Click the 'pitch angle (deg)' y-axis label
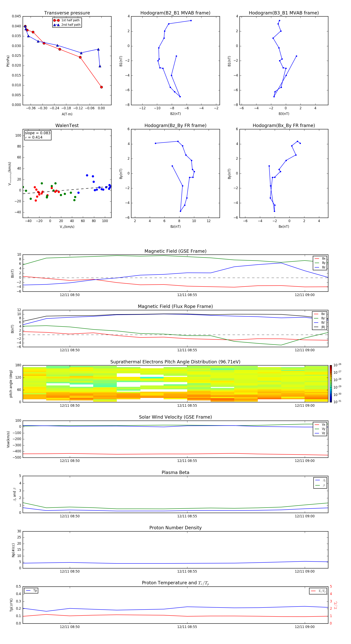Viewport: 351px width, 644px height. click(x=11, y=384)
